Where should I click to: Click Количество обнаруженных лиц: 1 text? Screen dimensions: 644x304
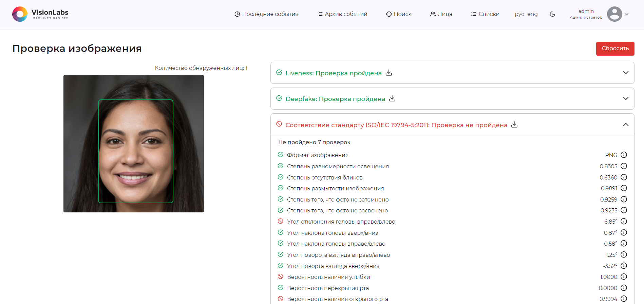pos(201,68)
